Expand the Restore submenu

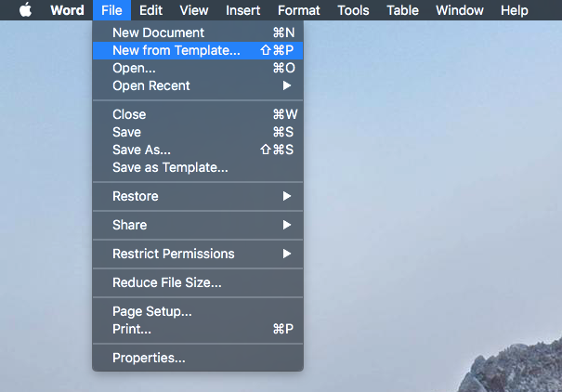click(135, 196)
